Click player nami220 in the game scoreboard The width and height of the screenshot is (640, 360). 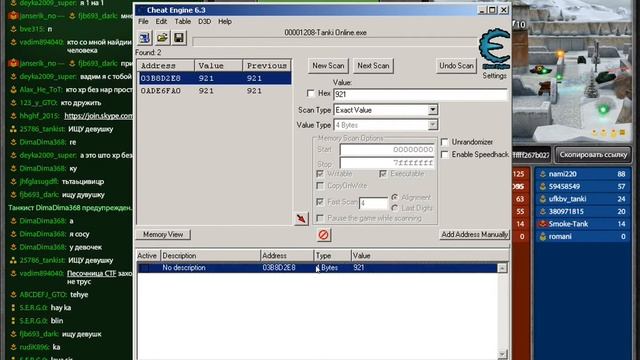click(x=582, y=174)
